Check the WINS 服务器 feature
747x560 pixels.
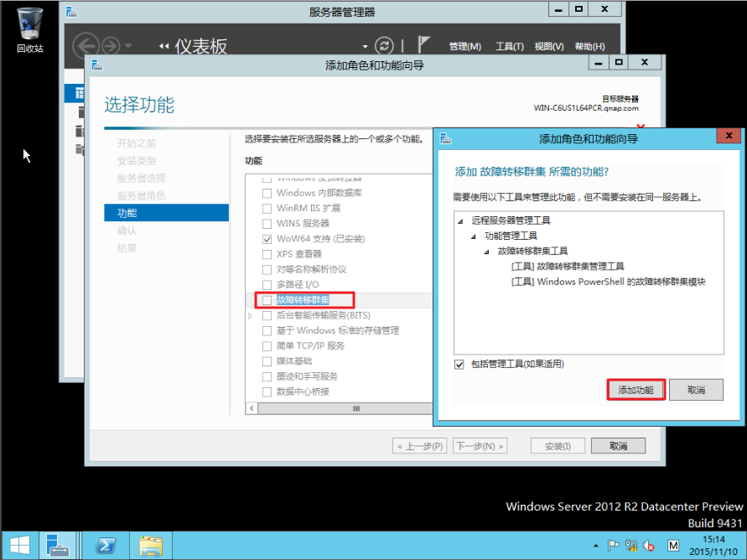(267, 224)
